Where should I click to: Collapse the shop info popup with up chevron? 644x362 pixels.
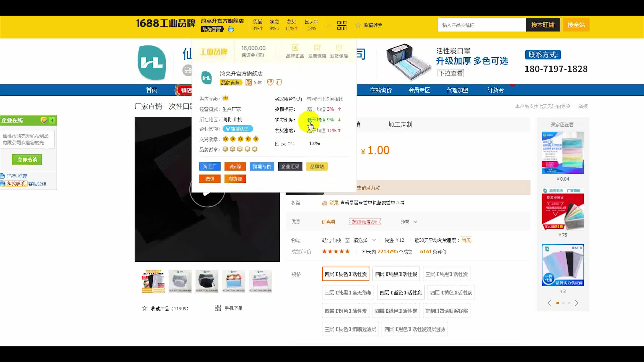329,25
